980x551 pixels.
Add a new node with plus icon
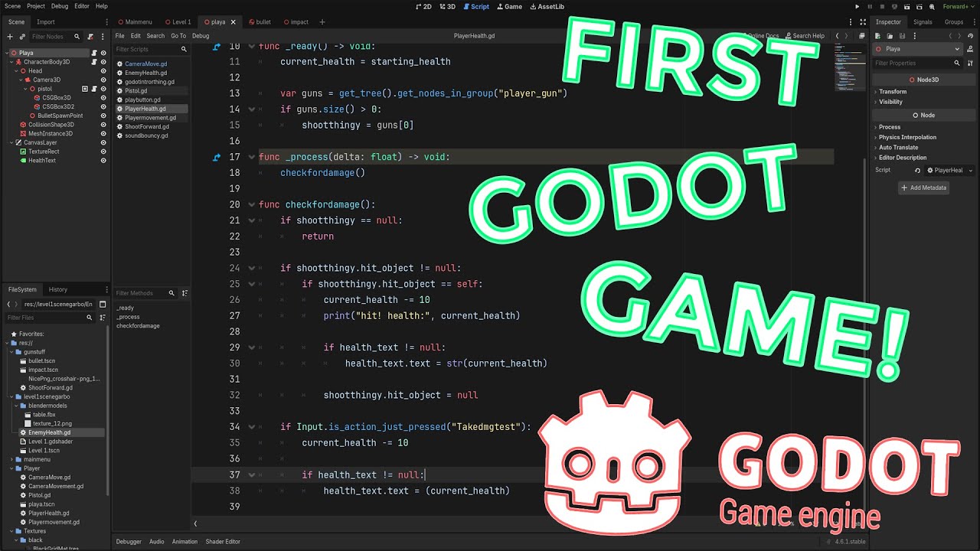(10, 36)
